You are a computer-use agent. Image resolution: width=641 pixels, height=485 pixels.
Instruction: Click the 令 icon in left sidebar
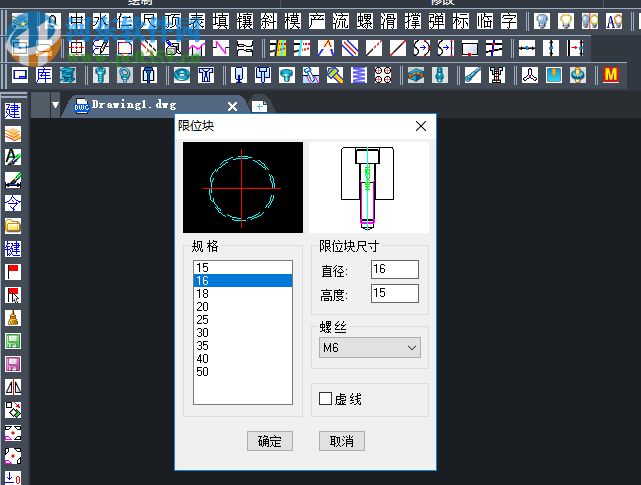coord(13,203)
